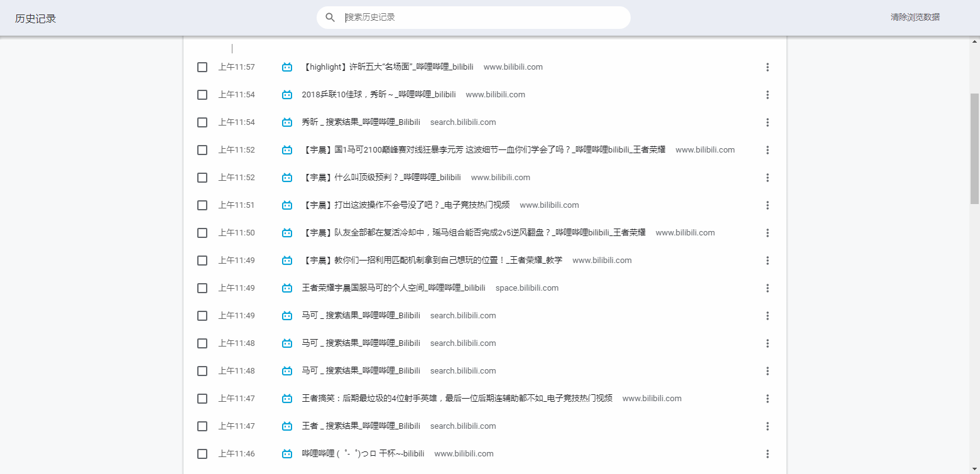Click the search magnifier icon in history bar

click(x=330, y=18)
